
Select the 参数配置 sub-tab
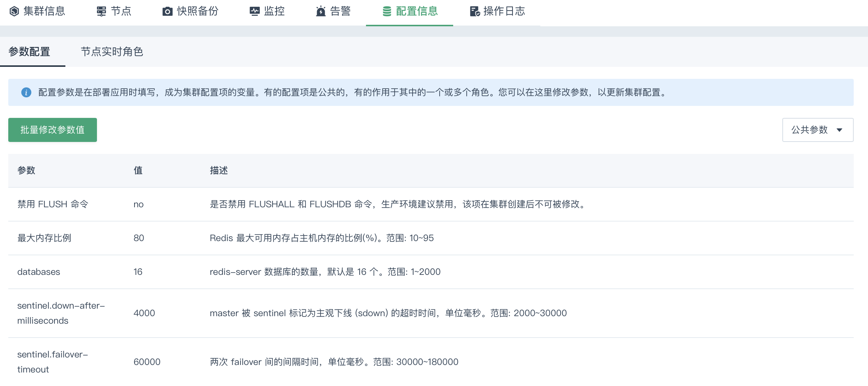(29, 52)
